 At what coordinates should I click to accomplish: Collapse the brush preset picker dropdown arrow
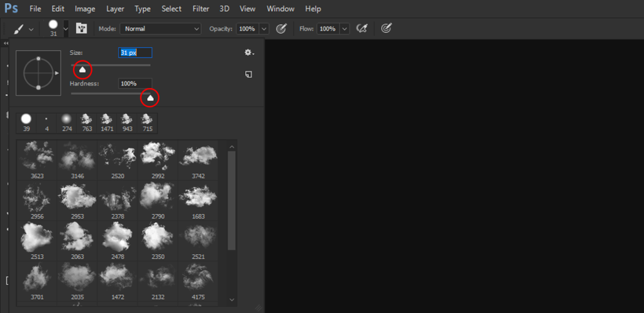tap(65, 29)
